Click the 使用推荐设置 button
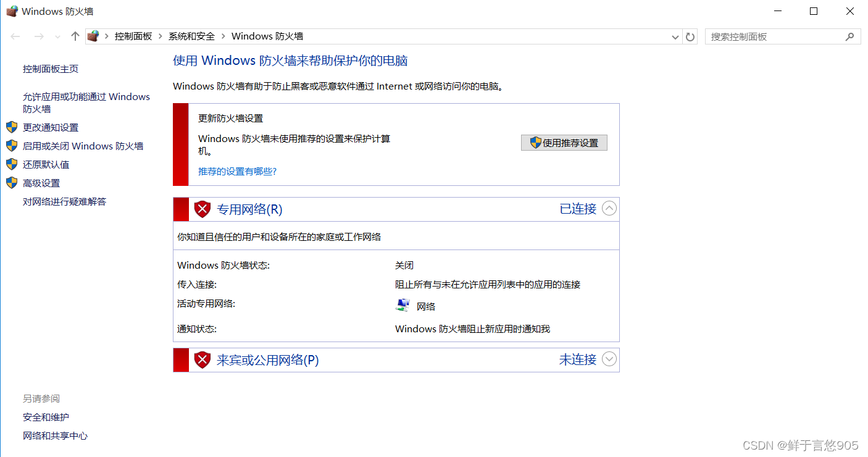868x457 pixels. tap(564, 143)
